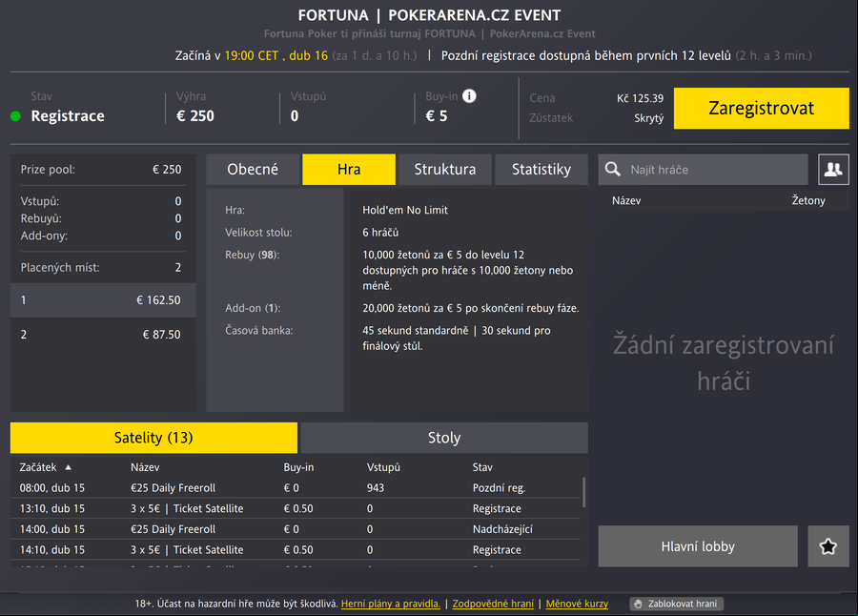
Task: Sort satellites by Buy-in column
Action: tap(298, 467)
